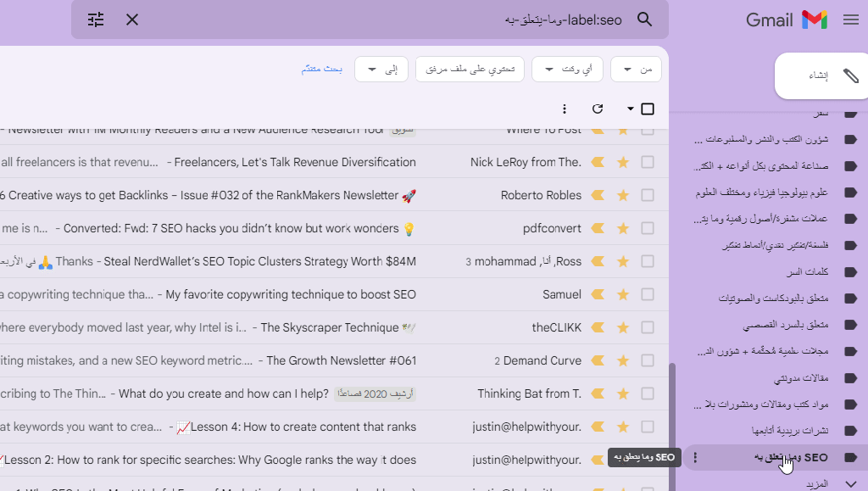The image size is (868, 491).
Task: Open the toolbar's three-dot more menu
Action: coord(565,109)
